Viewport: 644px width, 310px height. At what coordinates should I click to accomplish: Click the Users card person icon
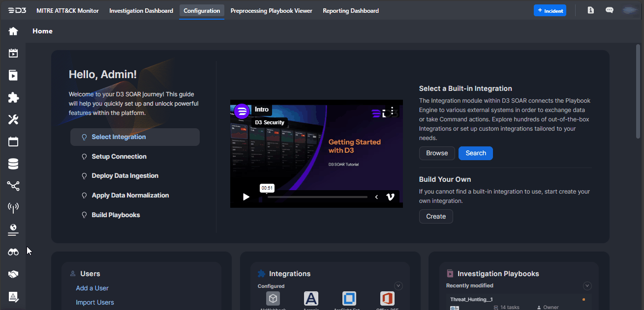73,274
